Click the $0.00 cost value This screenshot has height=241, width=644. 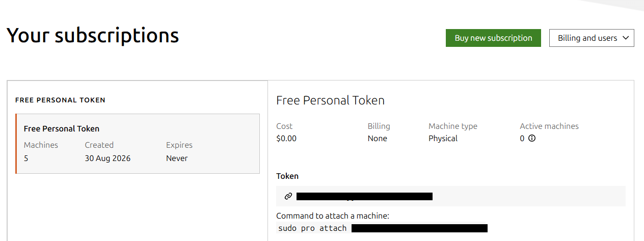(x=286, y=138)
